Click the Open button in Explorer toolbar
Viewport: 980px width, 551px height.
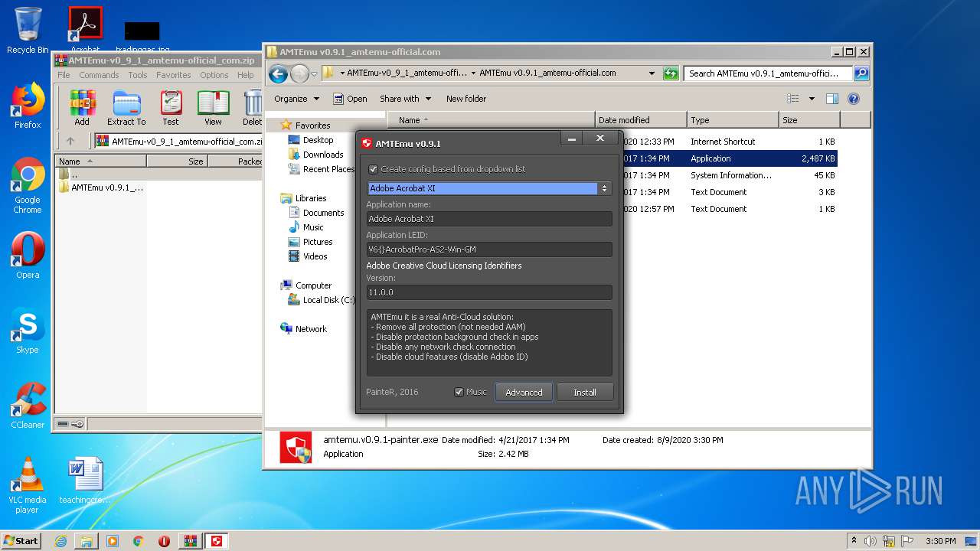pos(351,99)
